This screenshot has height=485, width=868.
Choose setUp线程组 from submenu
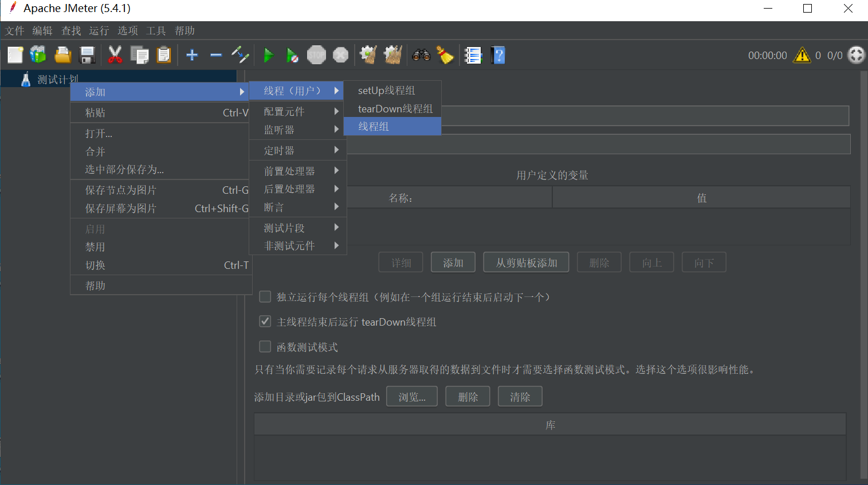392,90
